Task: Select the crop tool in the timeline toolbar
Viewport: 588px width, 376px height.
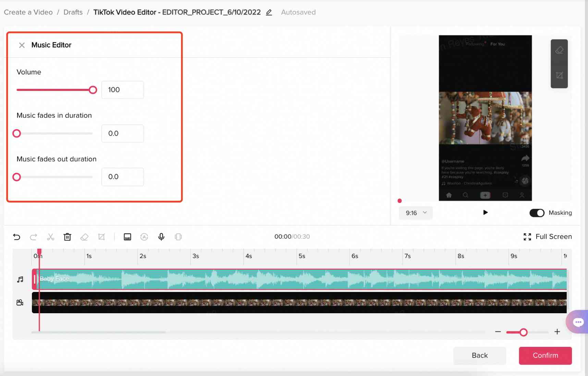Action: (101, 237)
